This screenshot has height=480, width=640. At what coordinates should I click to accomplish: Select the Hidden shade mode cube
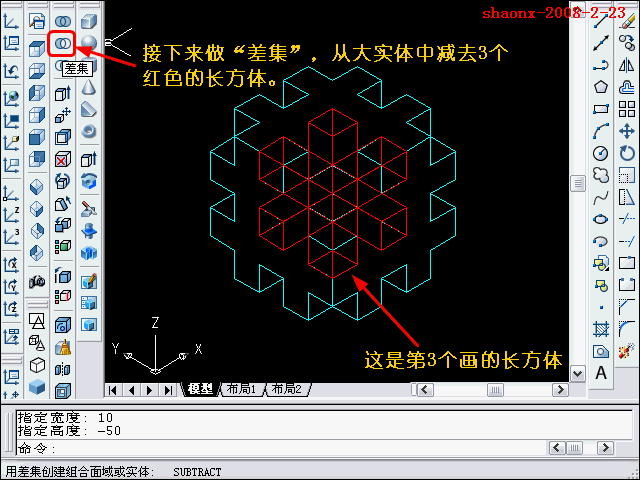pyautogui.click(x=37, y=365)
